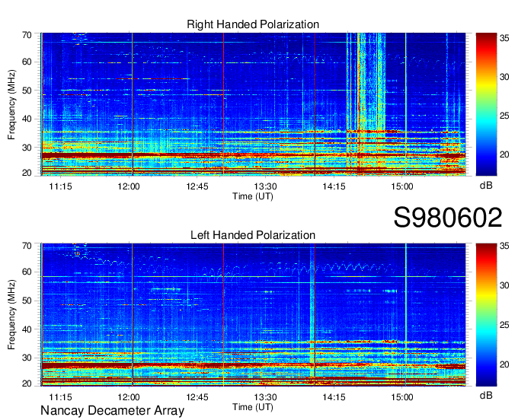Click the Time (UT) label under the Left Handed plot
This screenshot has height=420, width=518.
(253, 407)
